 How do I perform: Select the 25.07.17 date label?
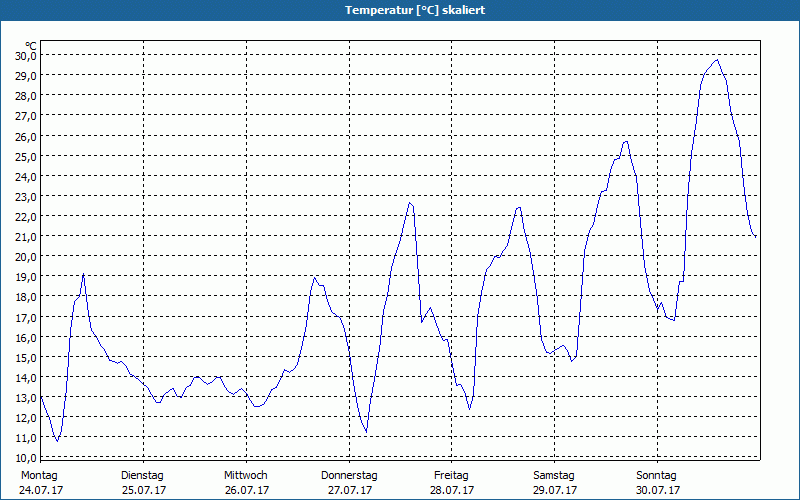pos(144,490)
